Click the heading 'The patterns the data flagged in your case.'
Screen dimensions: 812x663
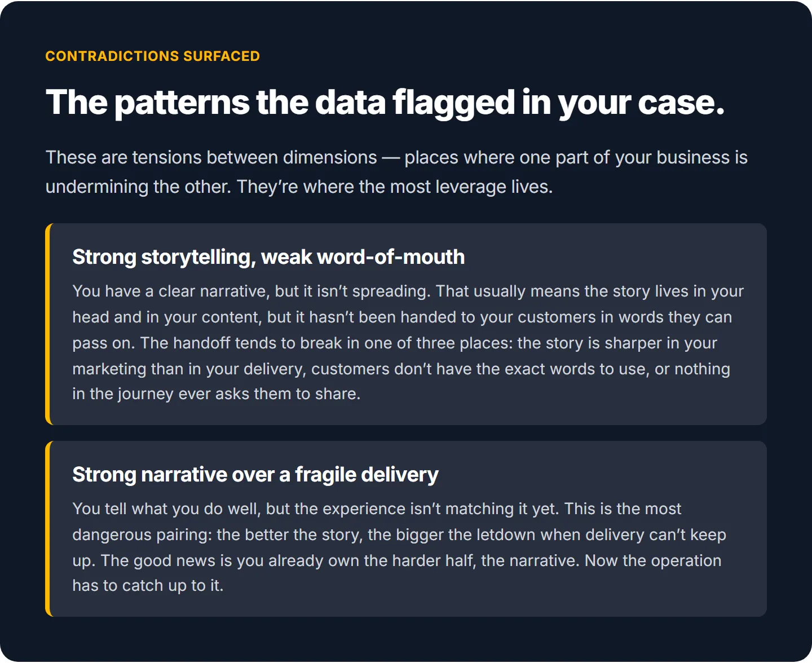[x=385, y=103]
